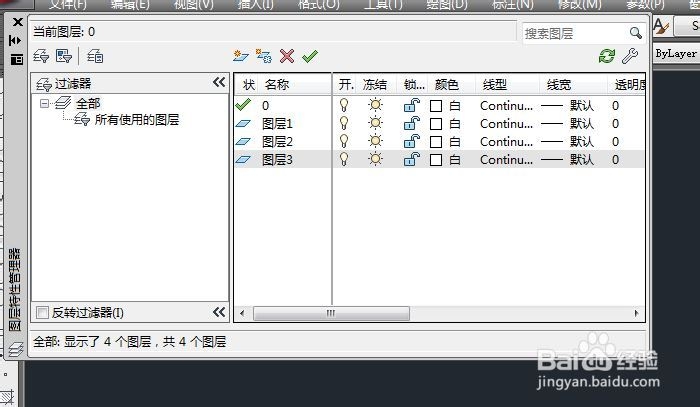Click the status checkmark of layer 0
This screenshot has height=407, width=700.
point(243,105)
